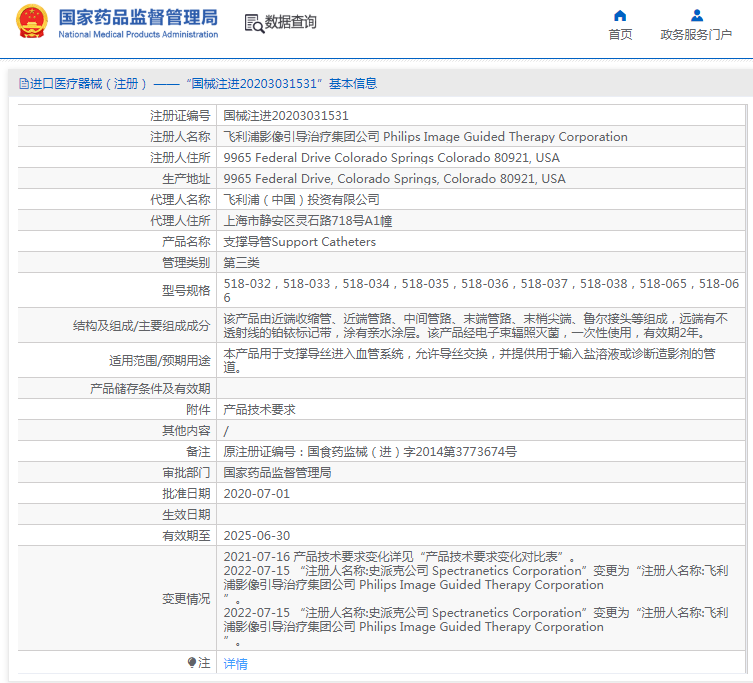This screenshot has width=753, height=683.
Task: Click the 变更情况 label cell
Action: pos(117,598)
